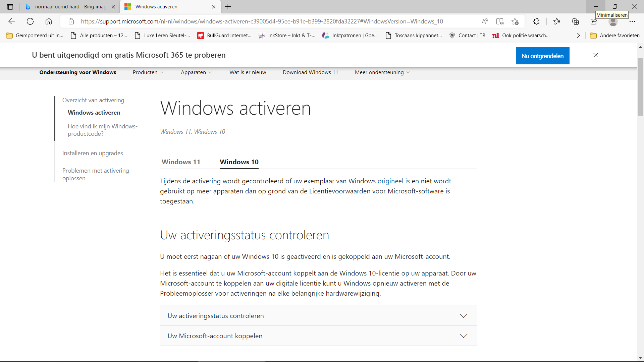Screen dimensions: 644x362
Task: Open the Extensions puzzle icon
Action: tap(536, 21)
